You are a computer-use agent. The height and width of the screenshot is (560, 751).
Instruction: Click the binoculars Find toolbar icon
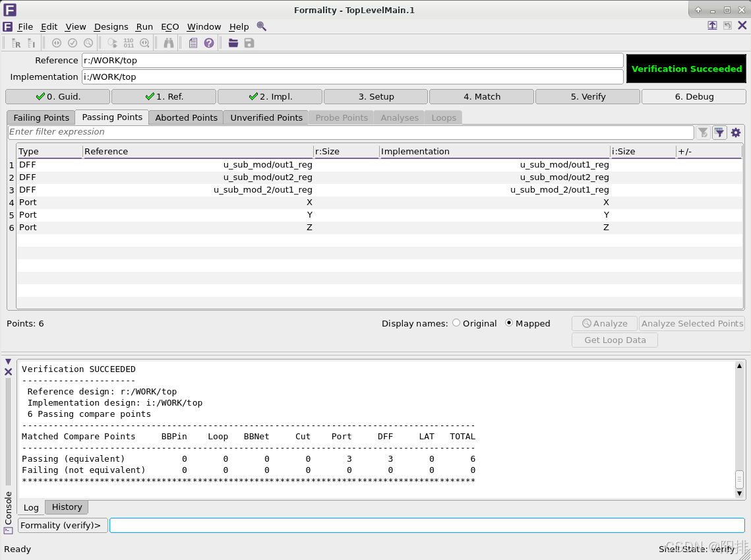pyautogui.click(x=169, y=43)
